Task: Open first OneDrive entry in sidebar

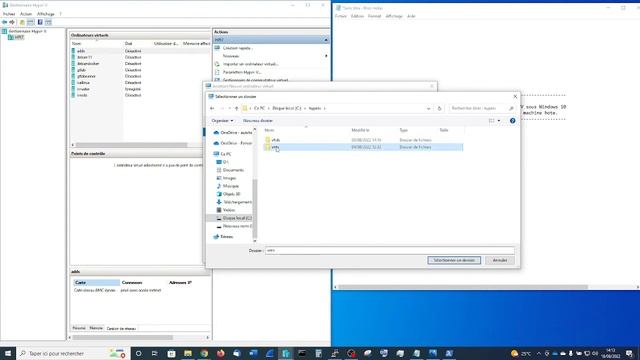Action: 233,133
